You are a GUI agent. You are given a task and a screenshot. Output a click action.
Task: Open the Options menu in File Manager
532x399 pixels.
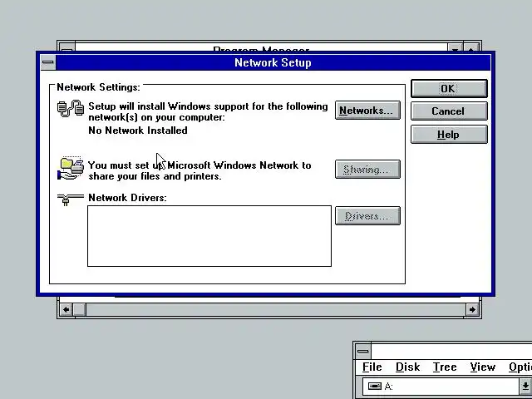coord(520,367)
